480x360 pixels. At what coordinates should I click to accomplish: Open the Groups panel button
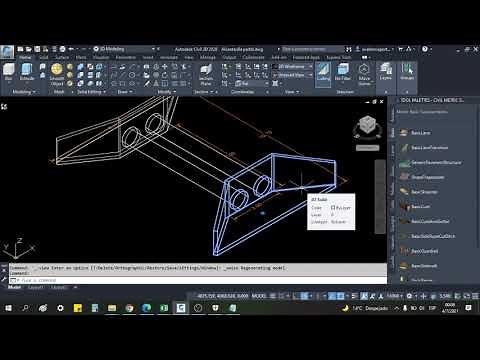point(407,72)
